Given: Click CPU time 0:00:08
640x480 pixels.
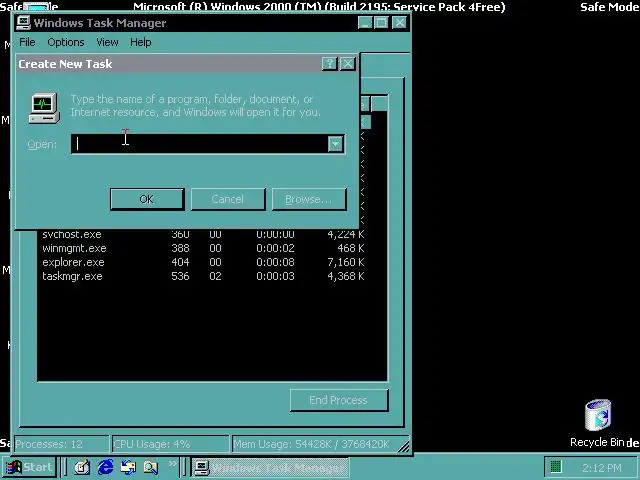Looking at the screenshot, I should (276, 262).
